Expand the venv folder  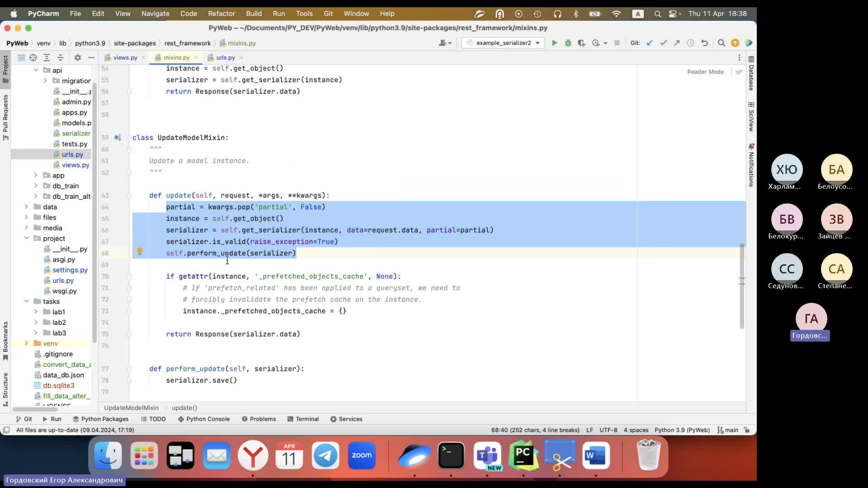tap(26, 343)
